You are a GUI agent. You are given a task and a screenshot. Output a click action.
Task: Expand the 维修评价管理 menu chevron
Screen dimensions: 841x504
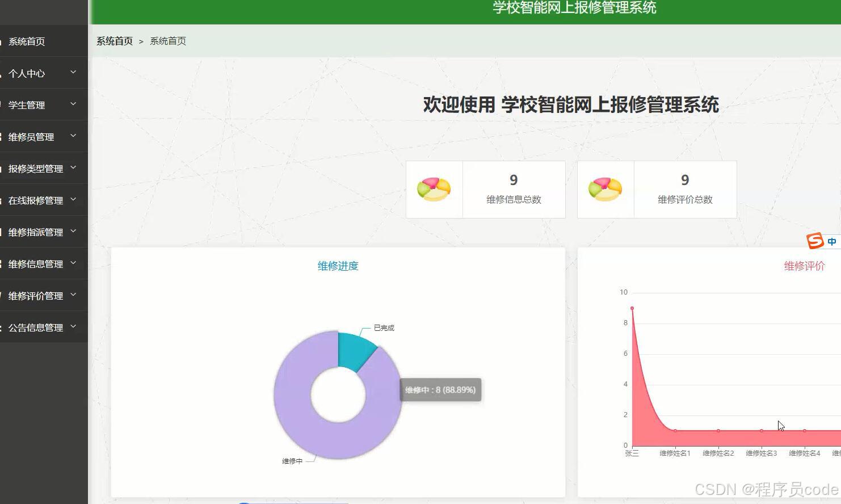click(x=73, y=295)
